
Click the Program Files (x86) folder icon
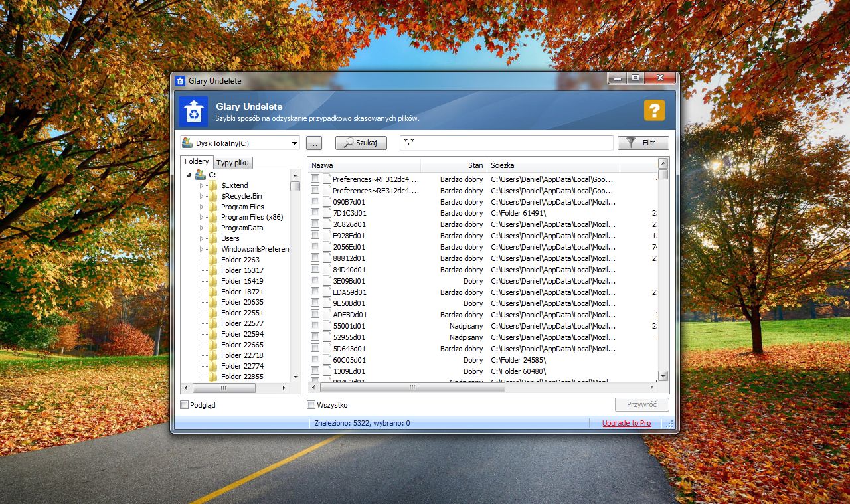point(212,217)
